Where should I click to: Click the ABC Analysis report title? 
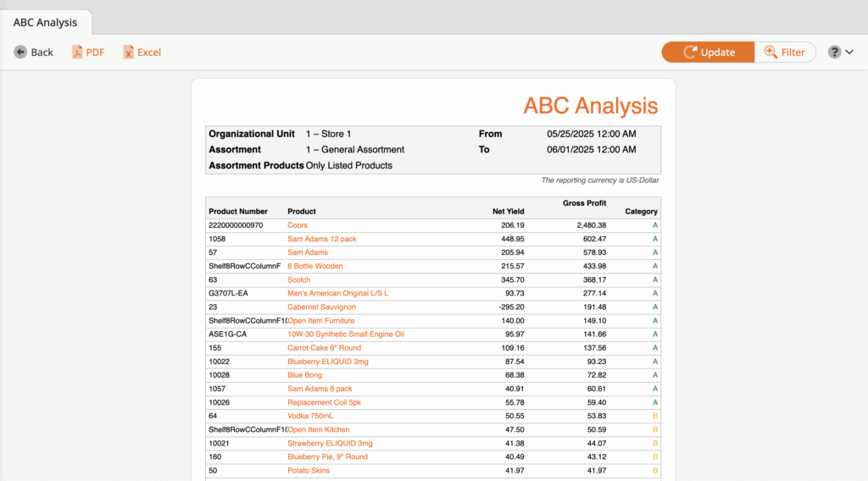pos(591,106)
